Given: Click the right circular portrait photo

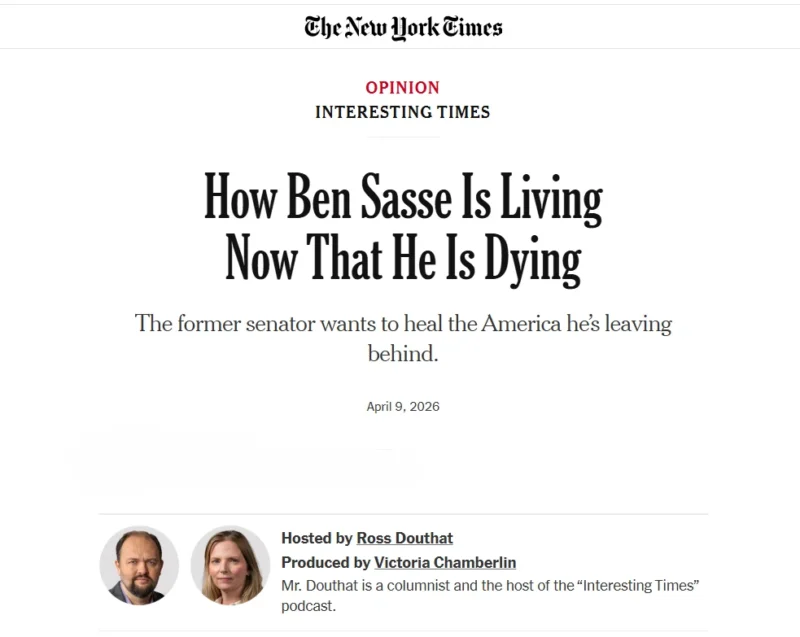Looking at the screenshot, I should (230, 565).
